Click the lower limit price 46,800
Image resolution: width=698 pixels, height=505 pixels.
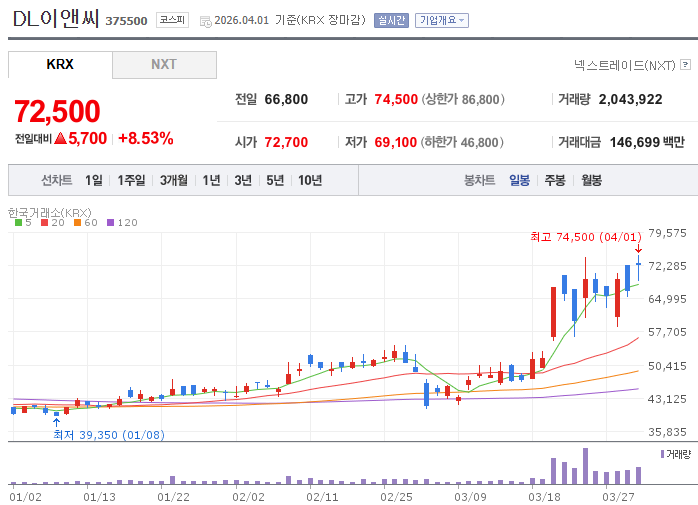point(479,143)
